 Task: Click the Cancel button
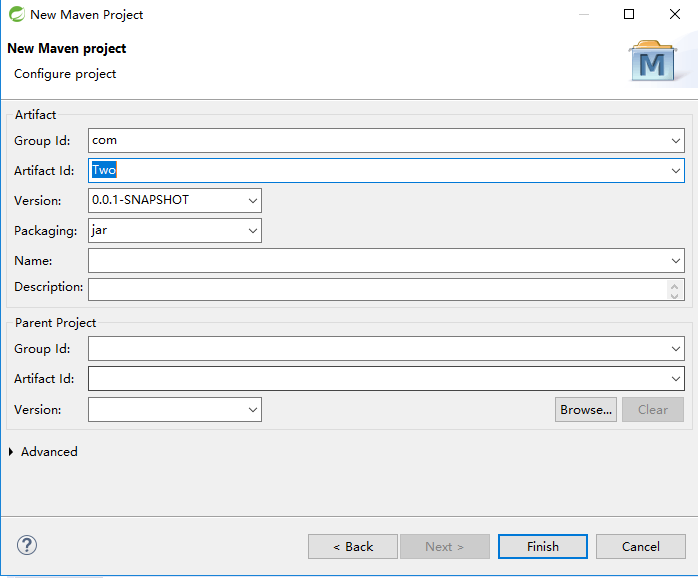point(641,546)
